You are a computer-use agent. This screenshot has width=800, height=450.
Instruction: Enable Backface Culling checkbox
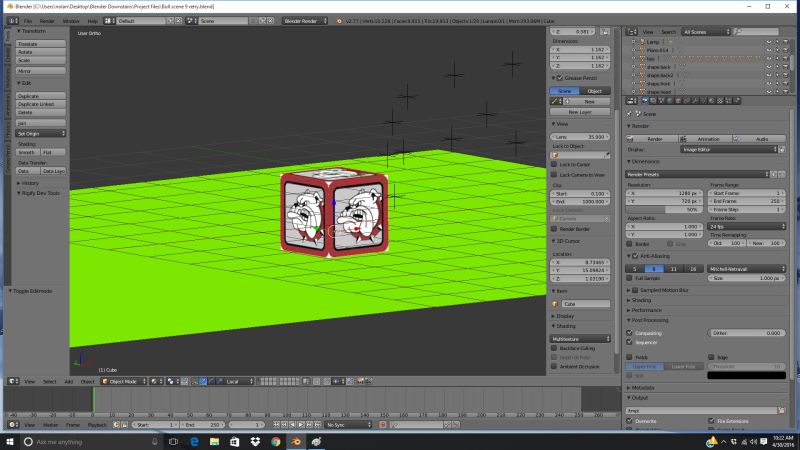(x=554, y=348)
